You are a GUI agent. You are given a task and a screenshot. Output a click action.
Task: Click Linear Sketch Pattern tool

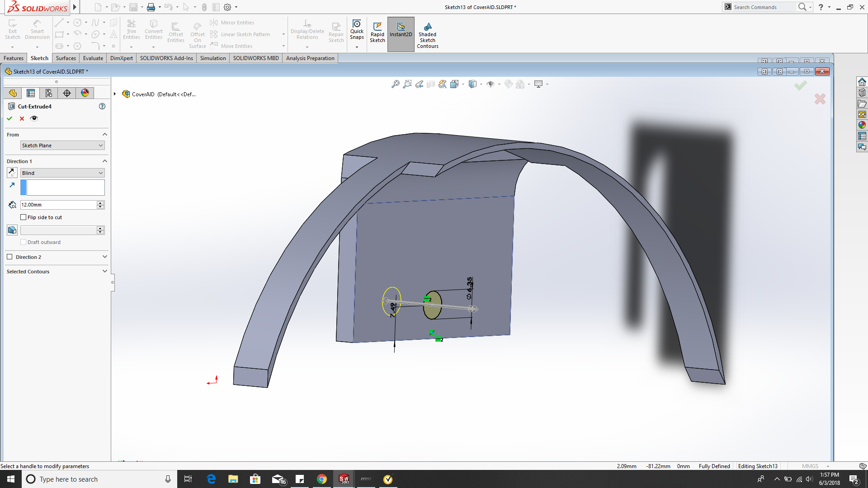(240, 34)
